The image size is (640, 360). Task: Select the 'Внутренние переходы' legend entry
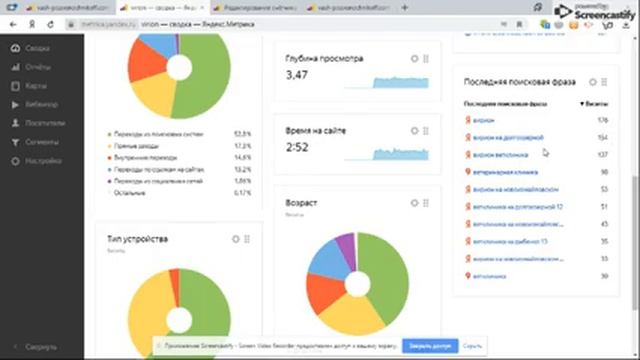coord(145,158)
